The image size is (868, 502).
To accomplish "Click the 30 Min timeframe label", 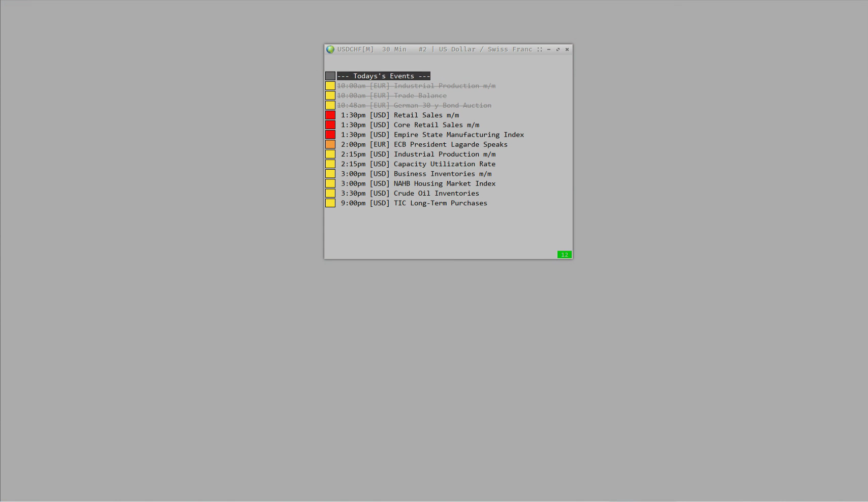I will point(394,49).
